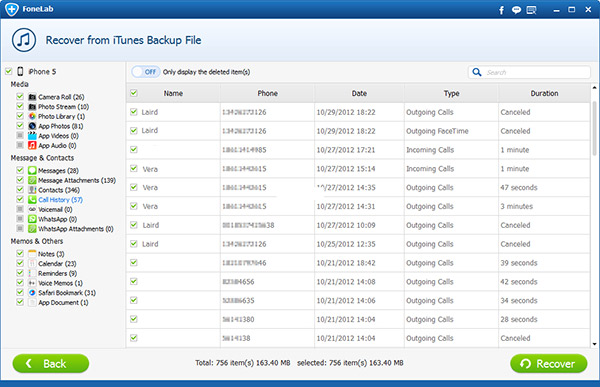Uncheck the select-all checkbox in table header
600x387 pixels.
click(x=134, y=93)
